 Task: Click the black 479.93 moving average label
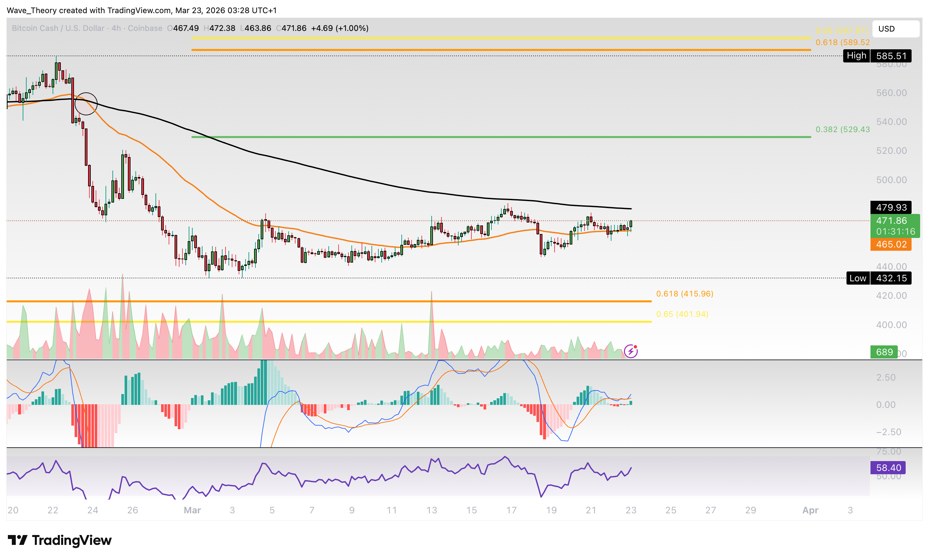point(891,207)
